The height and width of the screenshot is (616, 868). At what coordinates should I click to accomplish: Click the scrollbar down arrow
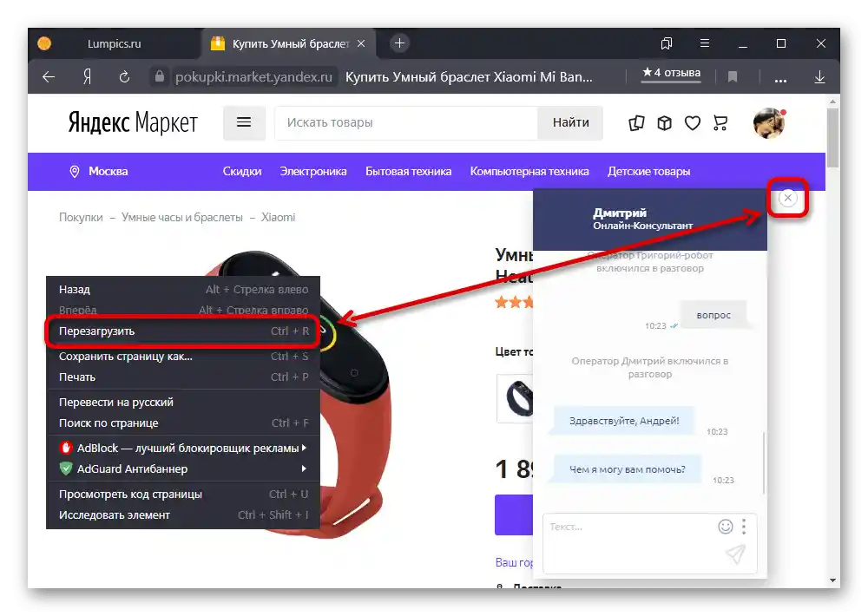click(832, 580)
